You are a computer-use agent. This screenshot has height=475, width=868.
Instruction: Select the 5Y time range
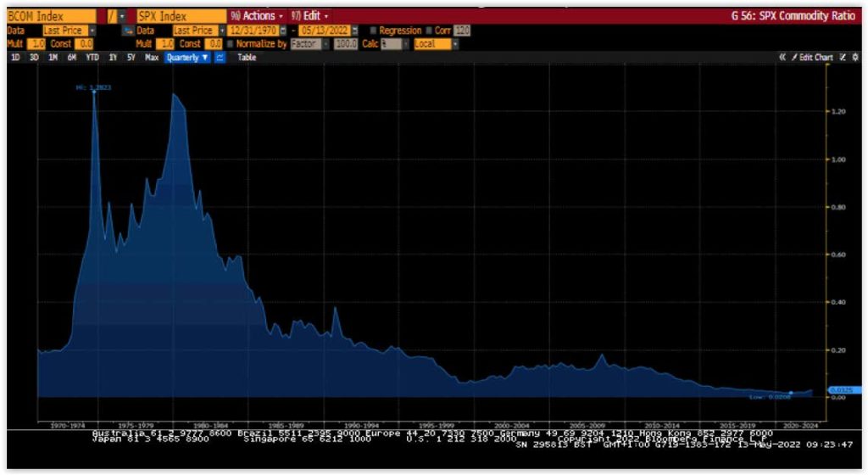[x=131, y=58]
